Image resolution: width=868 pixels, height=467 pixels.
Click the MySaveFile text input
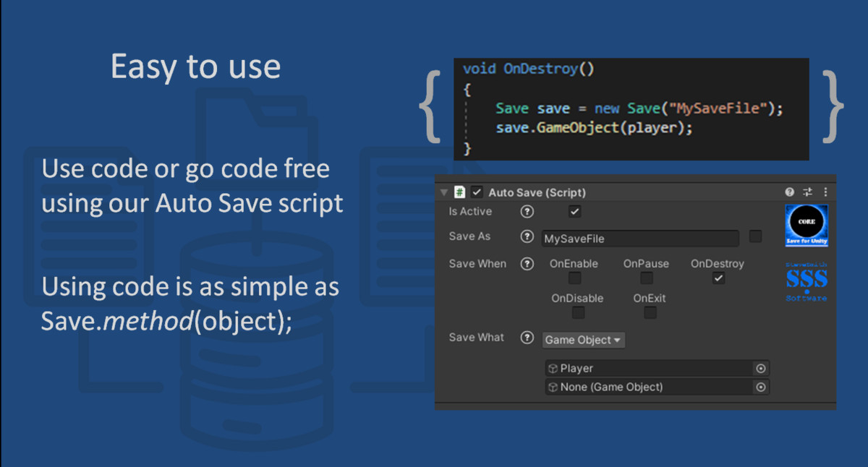(639, 238)
